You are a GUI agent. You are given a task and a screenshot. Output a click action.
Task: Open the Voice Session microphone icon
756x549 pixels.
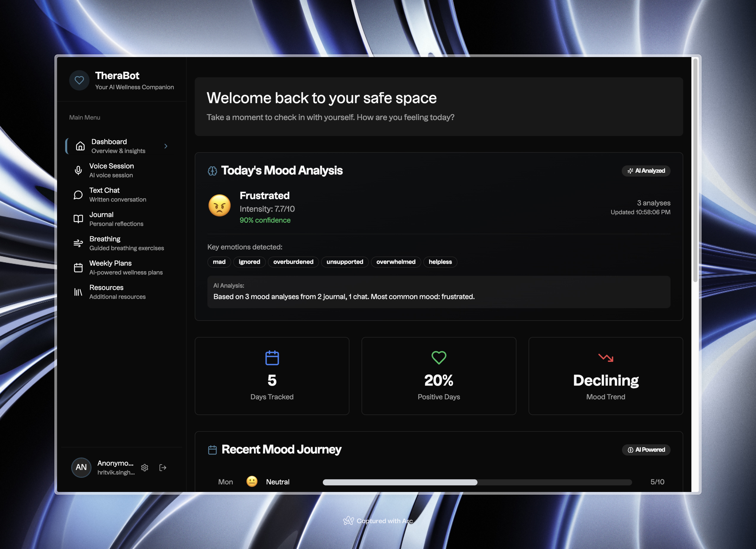click(x=78, y=171)
